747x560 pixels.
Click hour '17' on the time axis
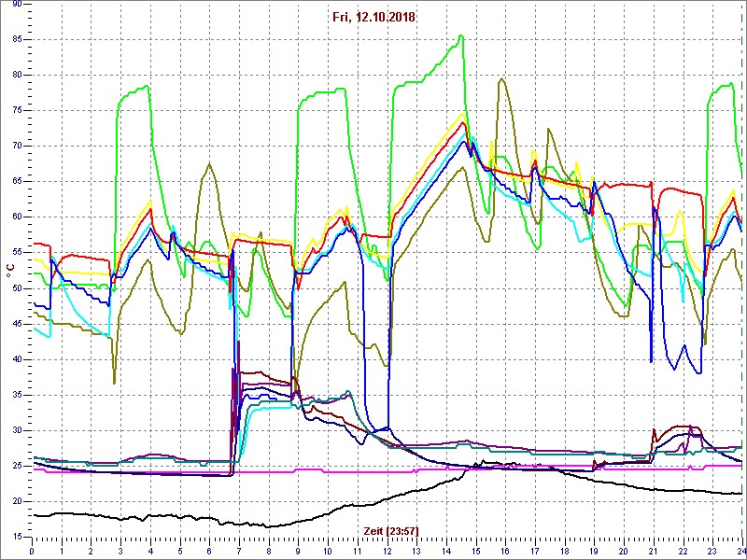[535, 552]
